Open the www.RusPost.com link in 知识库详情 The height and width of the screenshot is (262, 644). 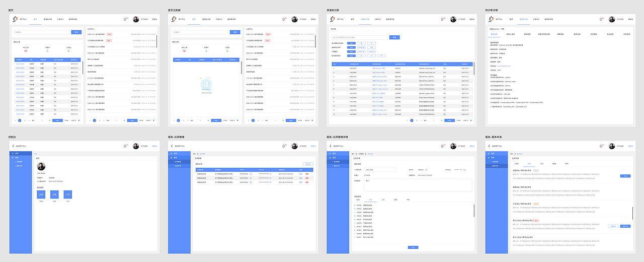(x=503, y=65)
